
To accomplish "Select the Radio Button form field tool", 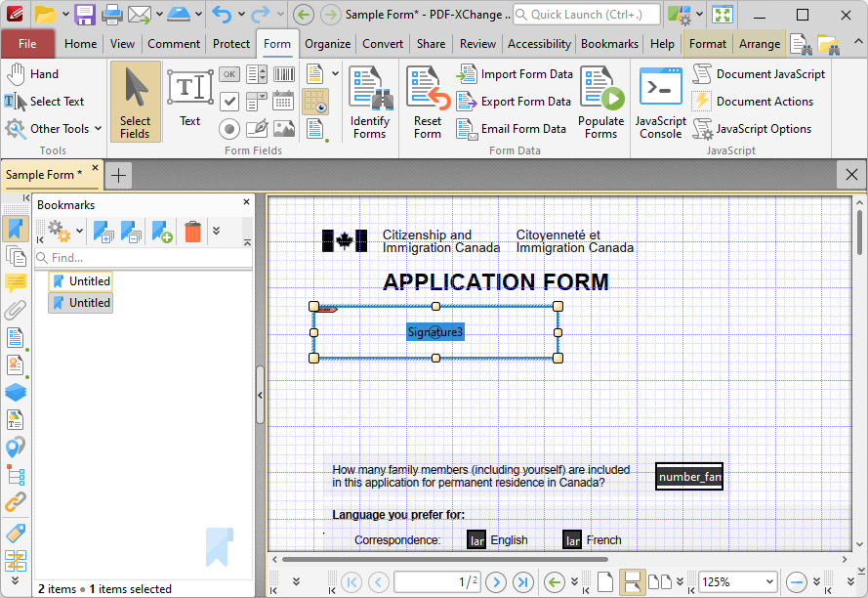I will [x=229, y=128].
